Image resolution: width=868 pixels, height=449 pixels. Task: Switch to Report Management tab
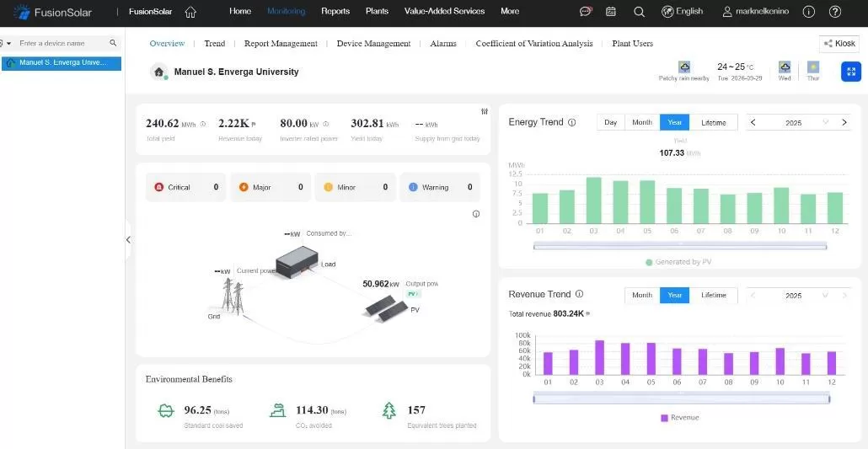(281, 43)
